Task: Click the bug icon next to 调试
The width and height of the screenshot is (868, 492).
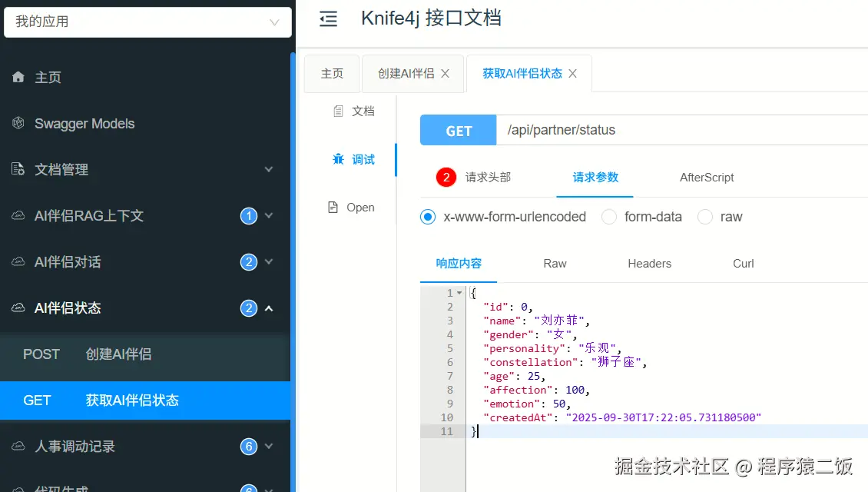Action: pyautogui.click(x=338, y=160)
